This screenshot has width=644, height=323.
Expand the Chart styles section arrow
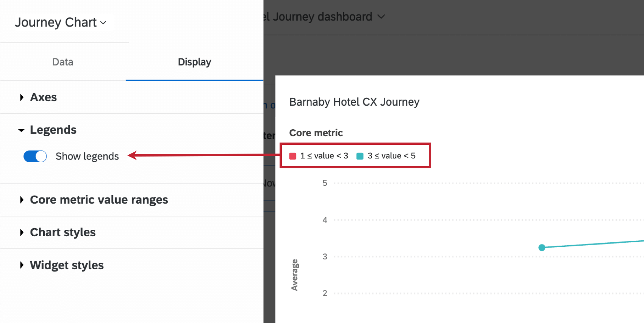22,232
